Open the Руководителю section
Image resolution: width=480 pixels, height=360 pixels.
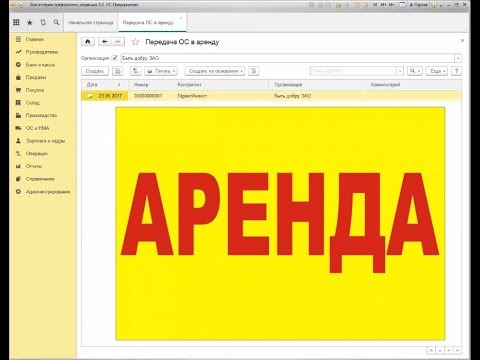pos(42,52)
